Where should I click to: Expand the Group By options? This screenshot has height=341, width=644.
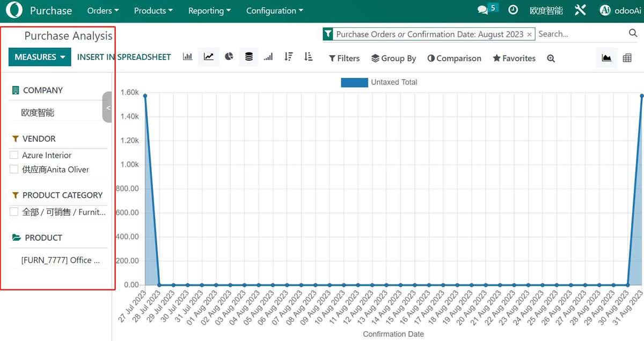point(393,58)
